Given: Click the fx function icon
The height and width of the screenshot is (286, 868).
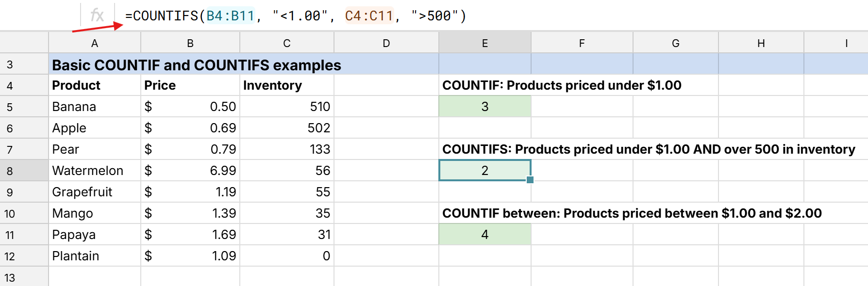Looking at the screenshot, I should pos(97,16).
